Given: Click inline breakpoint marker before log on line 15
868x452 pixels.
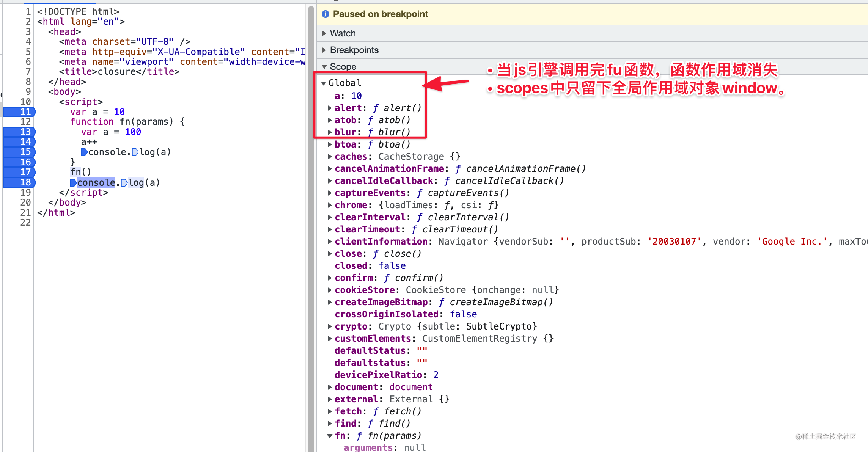Looking at the screenshot, I should (x=135, y=152).
